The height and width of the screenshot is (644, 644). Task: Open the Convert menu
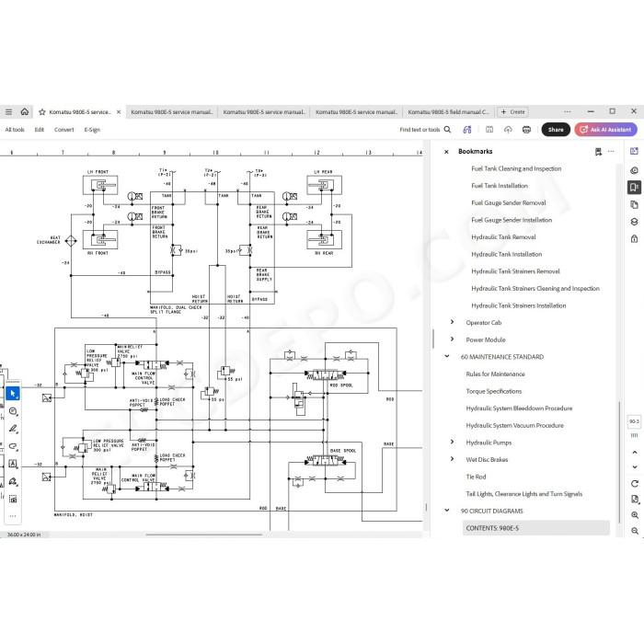pos(64,130)
